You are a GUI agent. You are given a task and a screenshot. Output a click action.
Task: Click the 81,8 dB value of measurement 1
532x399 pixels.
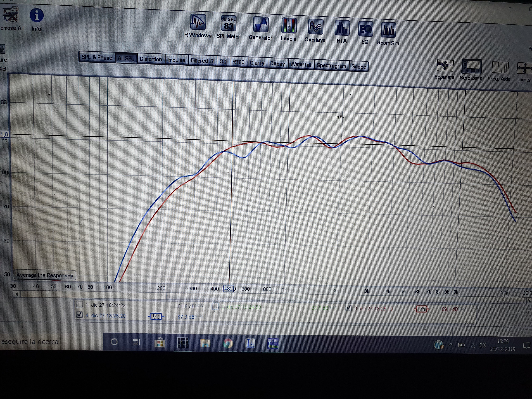[x=186, y=306]
